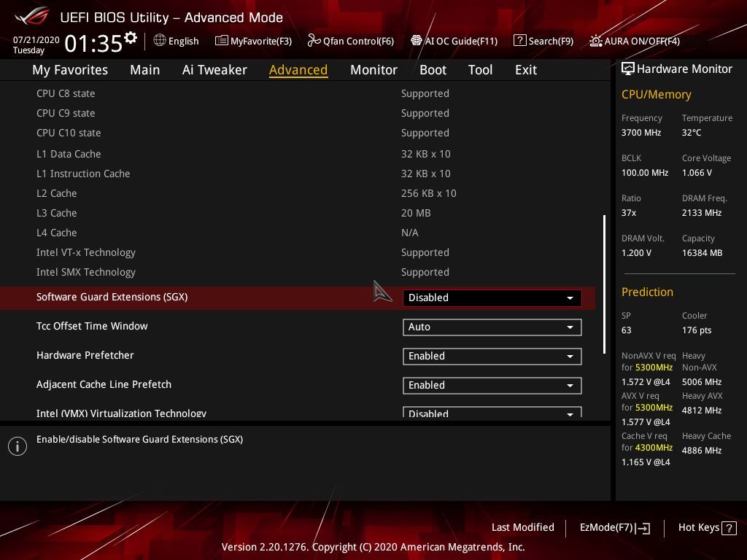Change language from English
The image size is (747, 560).
pos(183,41)
